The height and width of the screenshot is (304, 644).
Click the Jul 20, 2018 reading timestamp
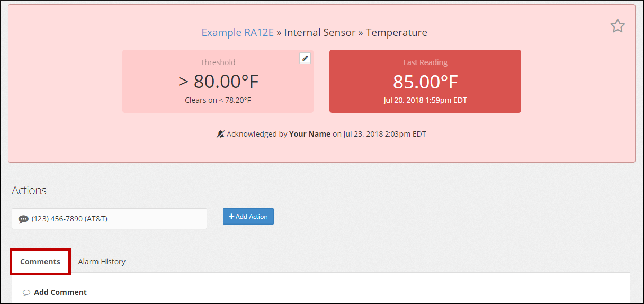tap(425, 100)
